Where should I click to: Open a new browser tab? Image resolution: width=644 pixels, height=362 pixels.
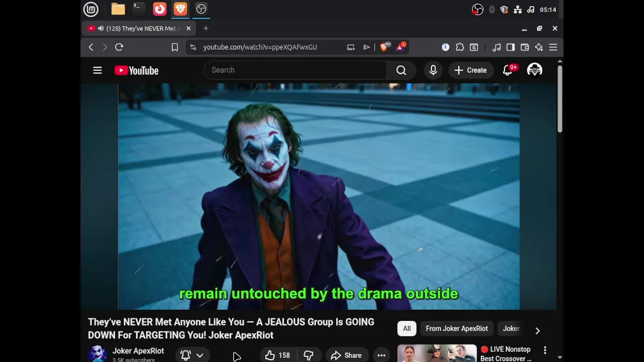click(206, 29)
